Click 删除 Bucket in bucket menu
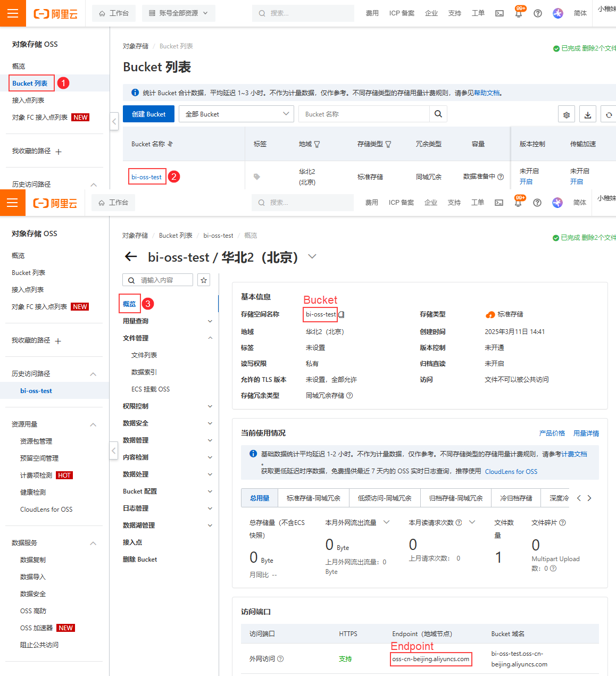 pos(140,560)
